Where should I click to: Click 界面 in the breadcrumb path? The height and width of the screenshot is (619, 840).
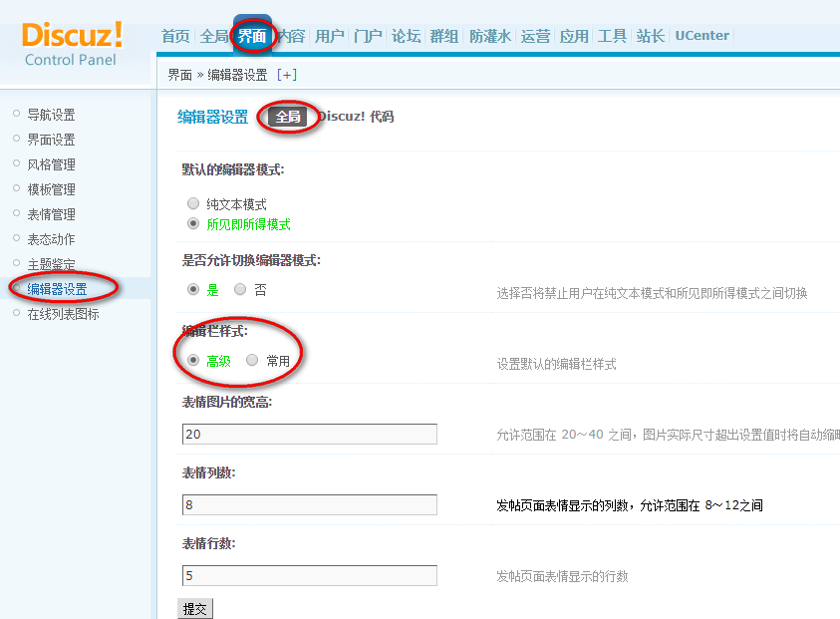point(180,75)
